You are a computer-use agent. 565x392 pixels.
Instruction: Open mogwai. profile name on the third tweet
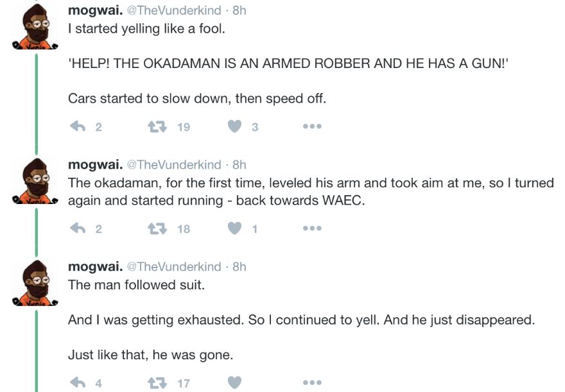point(96,267)
